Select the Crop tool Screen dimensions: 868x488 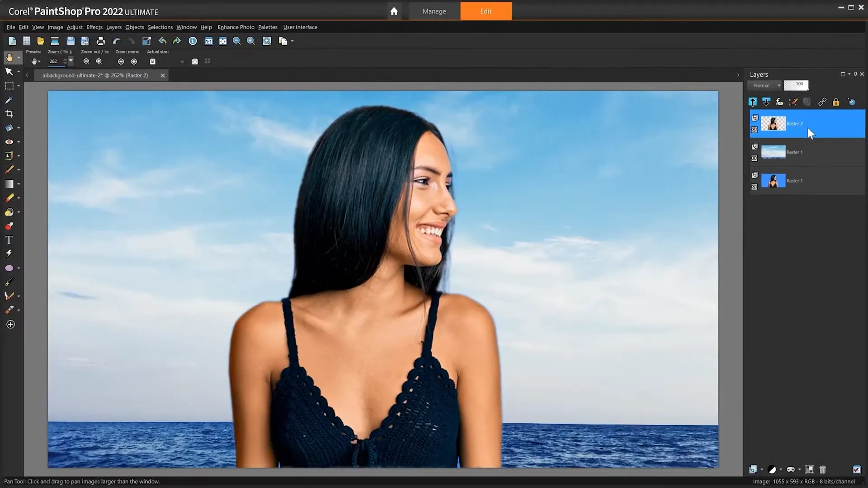(x=9, y=113)
